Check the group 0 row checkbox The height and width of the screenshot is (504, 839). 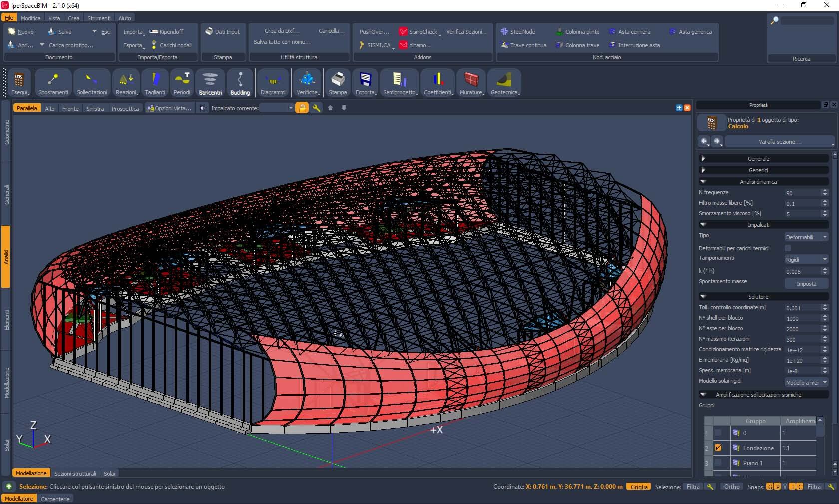click(718, 433)
